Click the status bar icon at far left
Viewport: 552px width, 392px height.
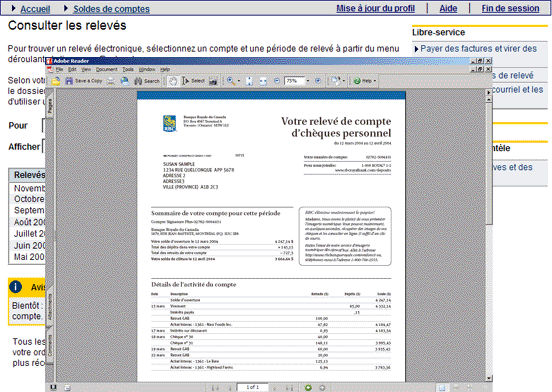point(53,388)
